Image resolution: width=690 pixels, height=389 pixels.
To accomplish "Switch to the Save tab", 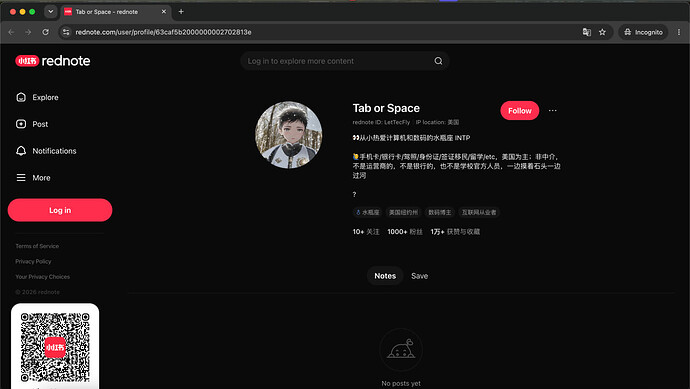I will [419, 276].
